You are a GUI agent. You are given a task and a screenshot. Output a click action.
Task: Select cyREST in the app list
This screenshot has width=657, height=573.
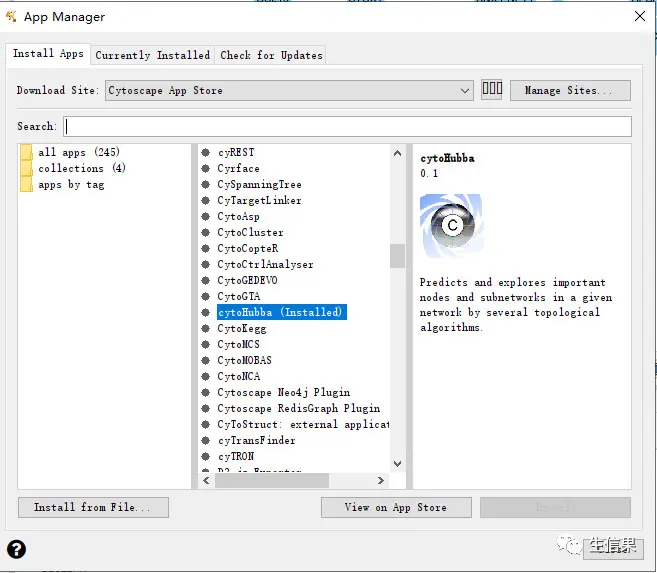tap(236, 152)
